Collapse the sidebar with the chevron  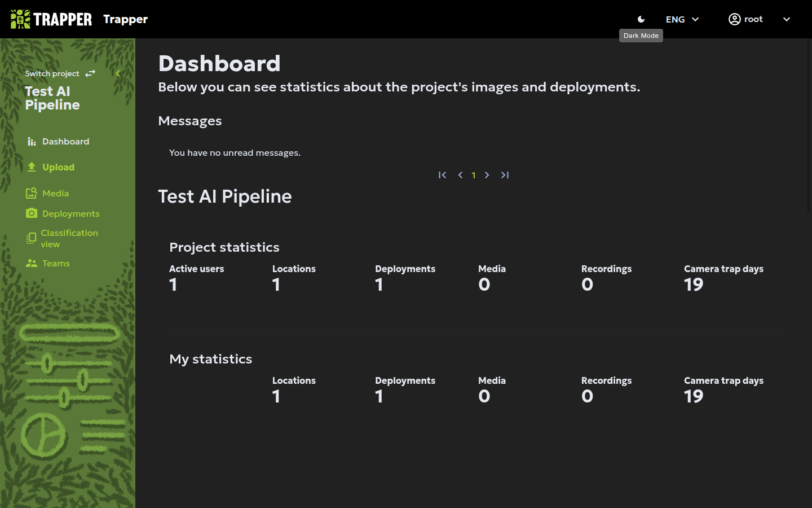(118, 73)
